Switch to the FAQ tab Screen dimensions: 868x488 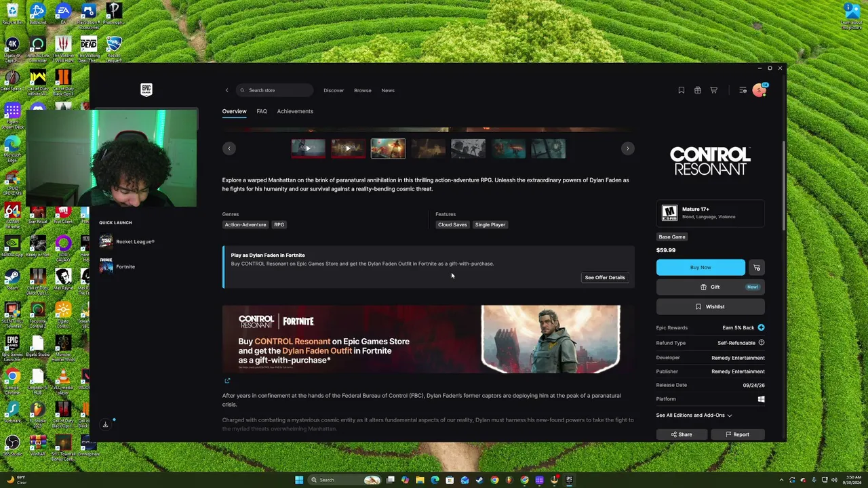pyautogui.click(x=262, y=111)
